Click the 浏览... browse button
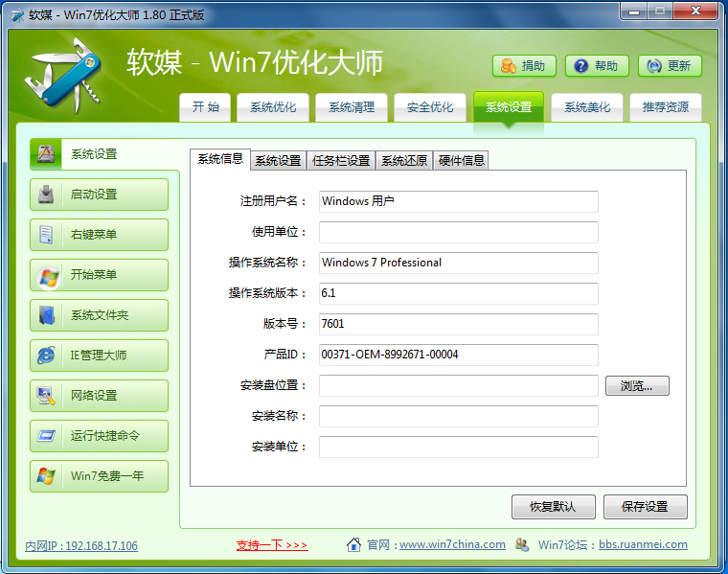The height and width of the screenshot is (574, 728). tap(637, 386)
